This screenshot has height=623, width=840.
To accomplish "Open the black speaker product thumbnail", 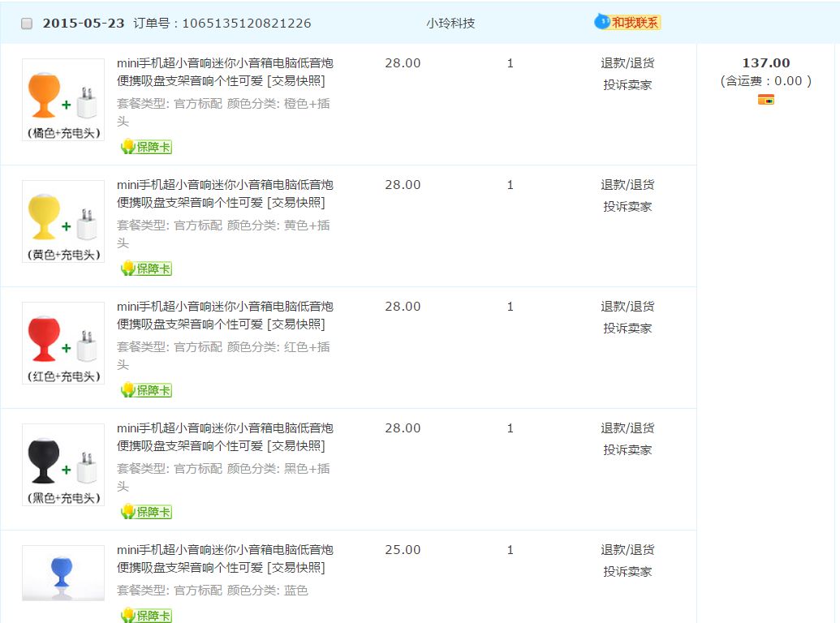I will (x=63, y=464).
